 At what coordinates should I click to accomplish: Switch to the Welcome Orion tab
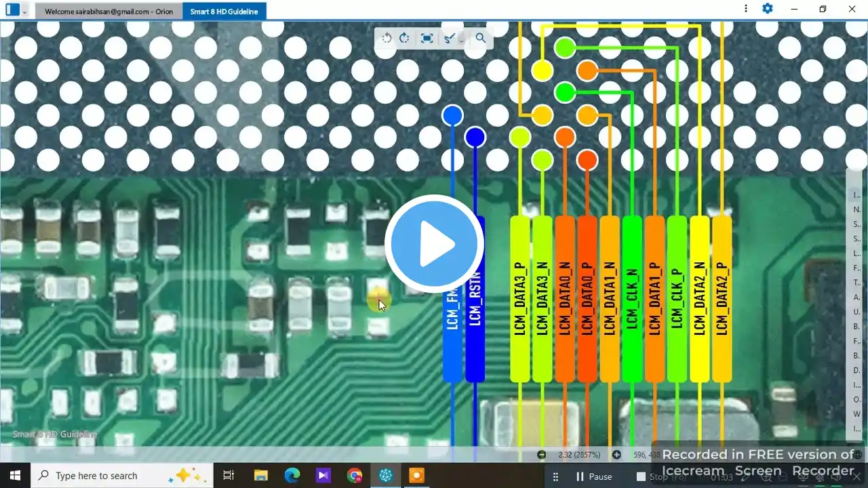point(108,12)
